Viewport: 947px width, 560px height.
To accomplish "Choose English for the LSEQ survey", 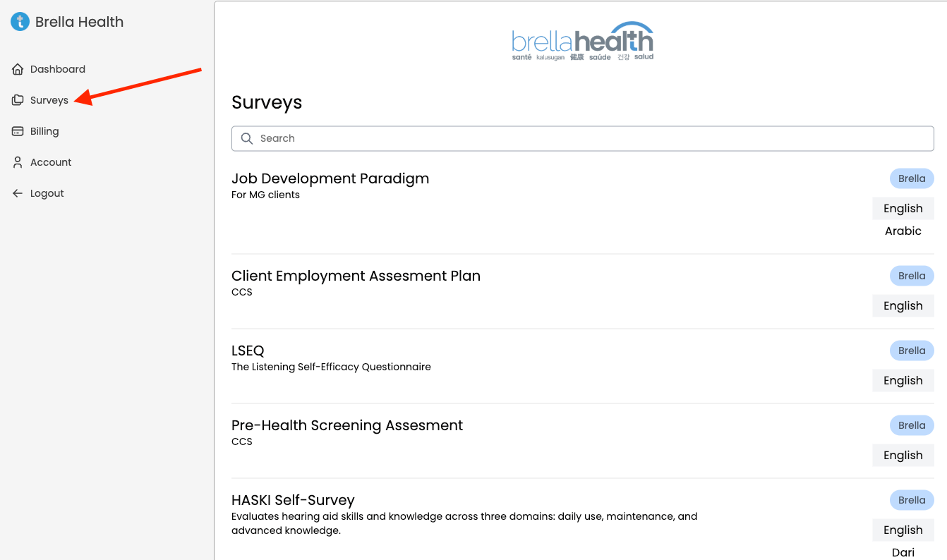I will [x=903, y=380].
